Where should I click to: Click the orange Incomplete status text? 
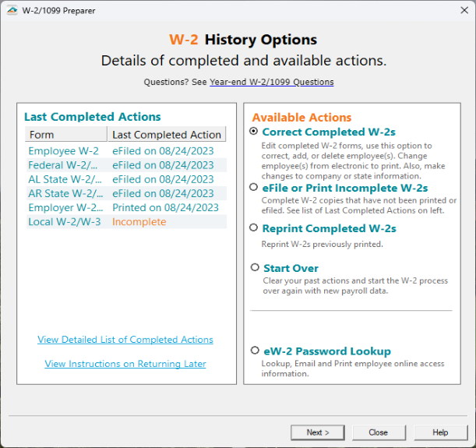click(x=139, y=222)
